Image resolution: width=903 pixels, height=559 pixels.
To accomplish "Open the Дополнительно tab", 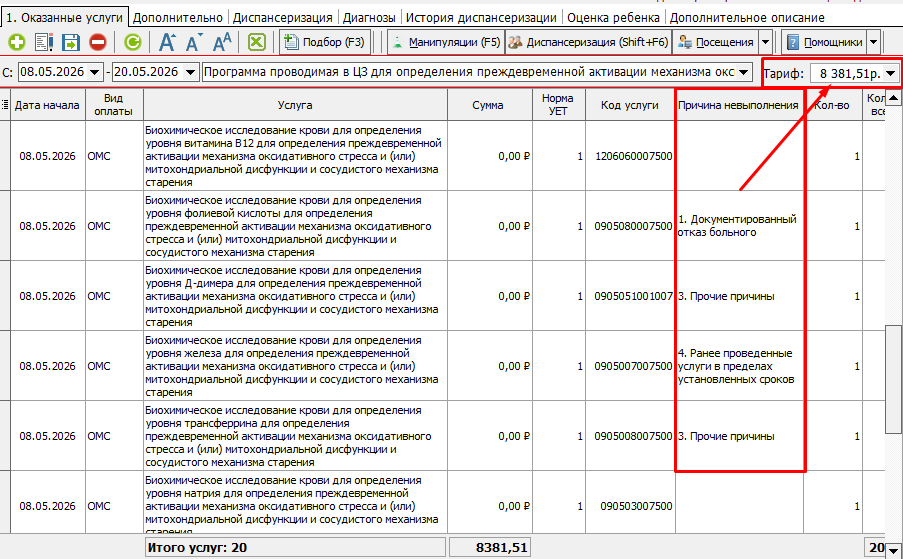I will pyautogui.click(x=177, y=18).
